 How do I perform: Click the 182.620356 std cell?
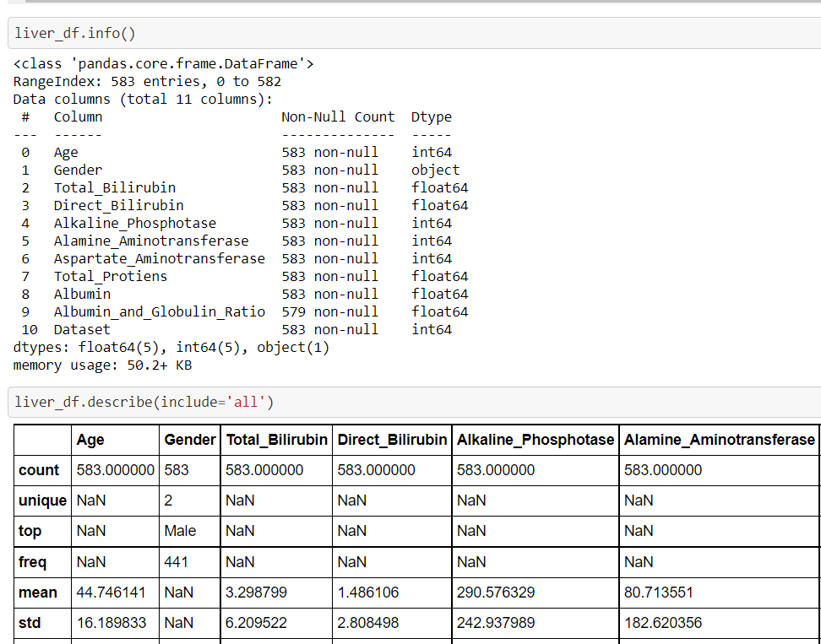(x=659, y=623)
